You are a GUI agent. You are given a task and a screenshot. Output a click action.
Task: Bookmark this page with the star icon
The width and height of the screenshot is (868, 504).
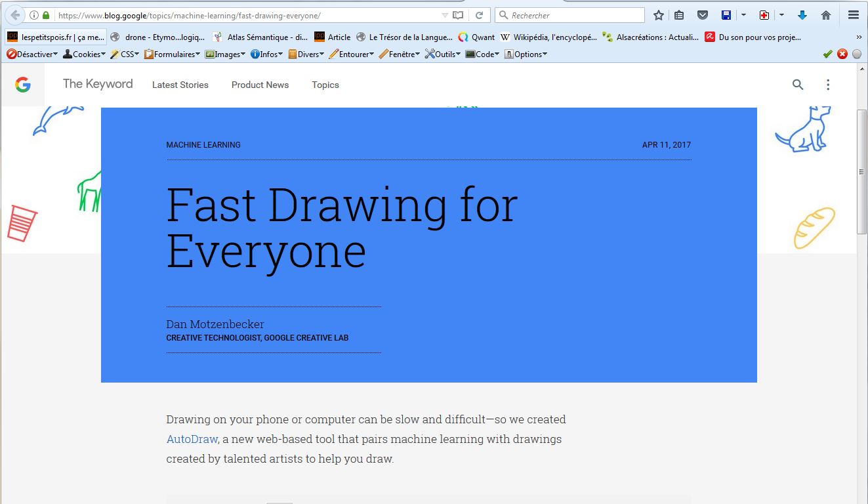coord(659,15)
